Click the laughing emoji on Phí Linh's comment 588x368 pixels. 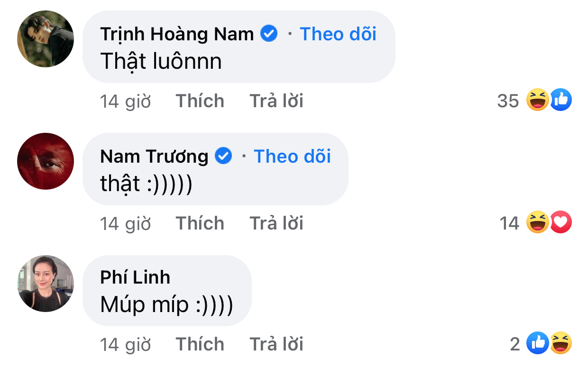(x=561, y=343)
